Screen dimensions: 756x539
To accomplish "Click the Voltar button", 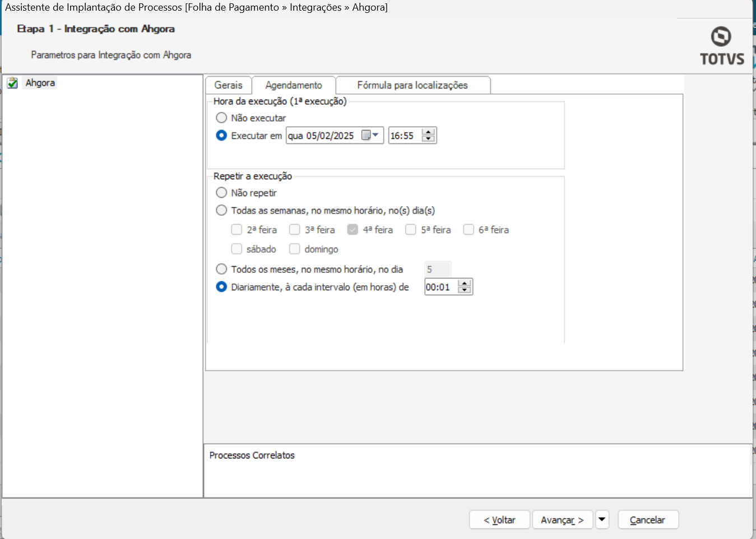I will click(500, 519).
